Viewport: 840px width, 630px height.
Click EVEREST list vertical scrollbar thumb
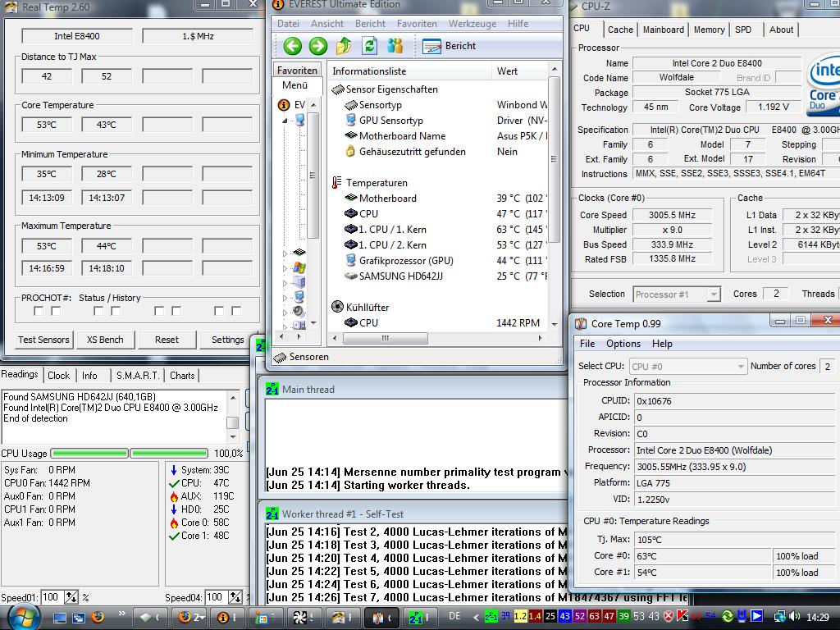coord(554,158)
